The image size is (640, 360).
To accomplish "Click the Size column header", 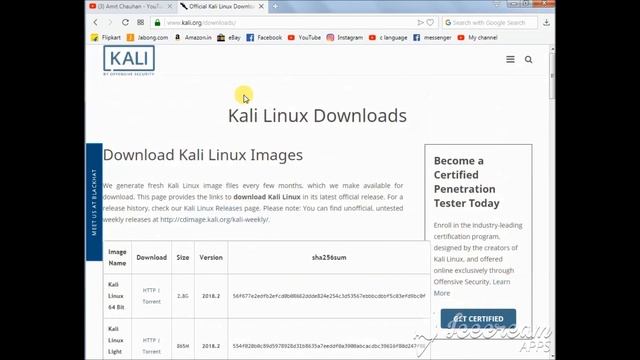I will (183, 258).
